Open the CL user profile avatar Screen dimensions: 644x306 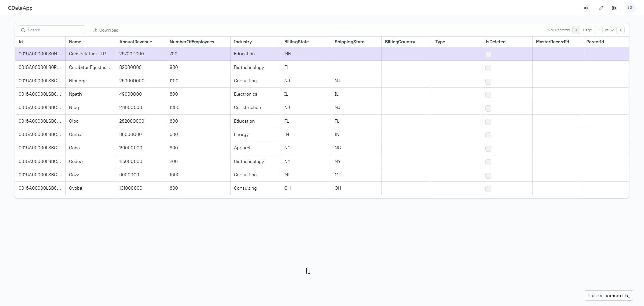coord(630,8)
